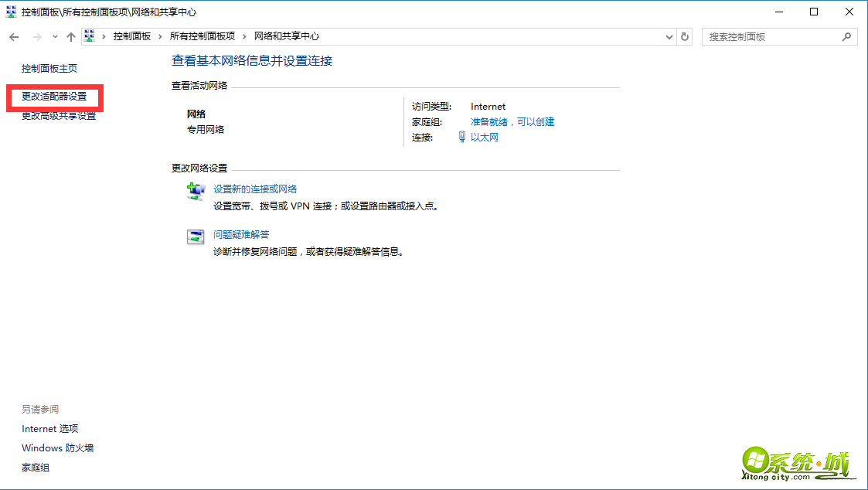The width and height of the screenshot is (868, 490).
Task: Expand the address bar dropdown chevron
Action: point(669,36)
